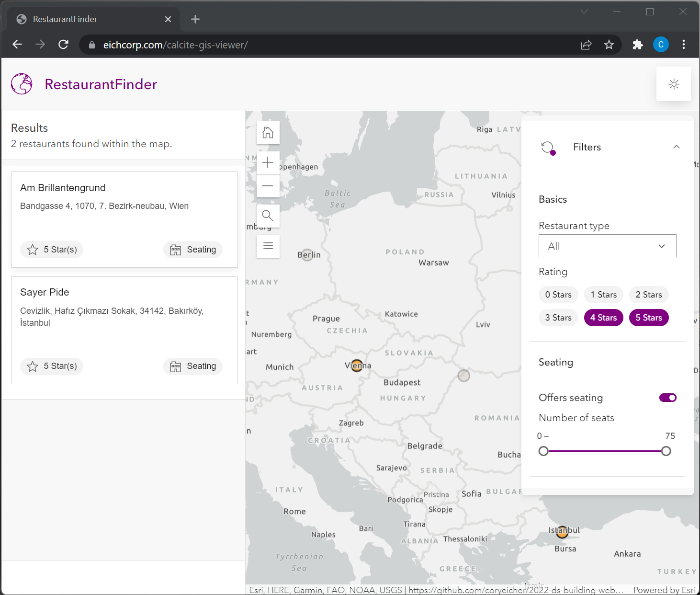
Task: Open the Restaurant type dropdown
Action: point(607,246)
